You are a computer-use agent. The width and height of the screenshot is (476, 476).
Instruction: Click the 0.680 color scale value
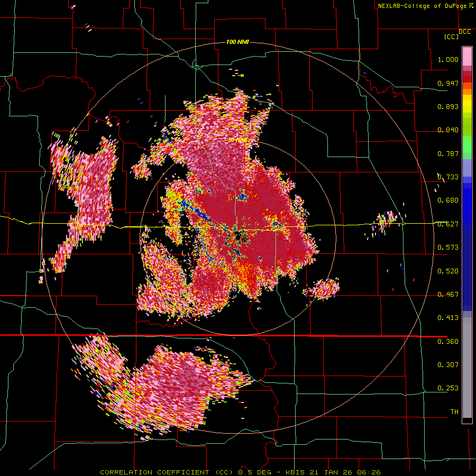point(448,200)
